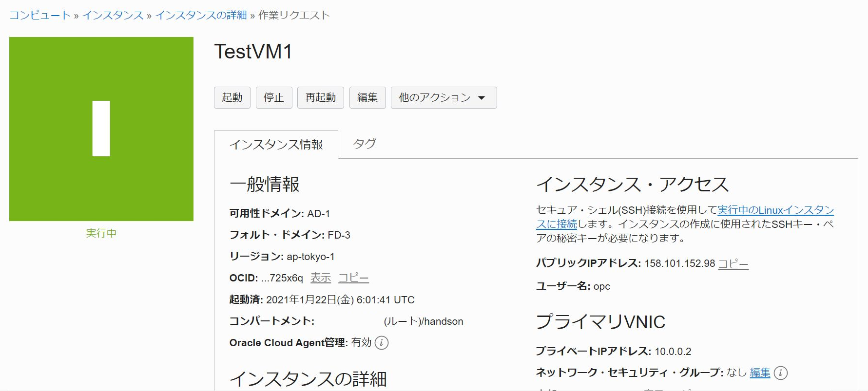Edit network security group via 編集 link
The image size is (868, 391).
(x=760, y=373)
